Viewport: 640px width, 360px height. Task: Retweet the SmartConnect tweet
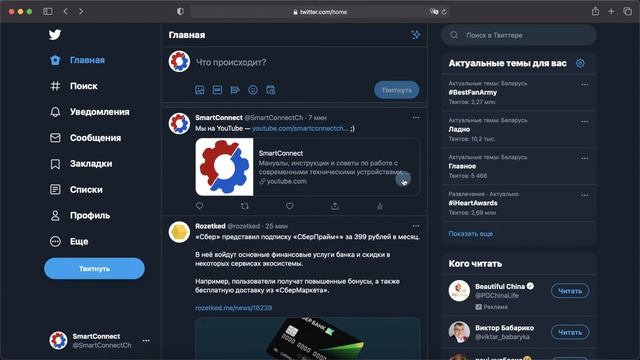[x=244, y=206]
